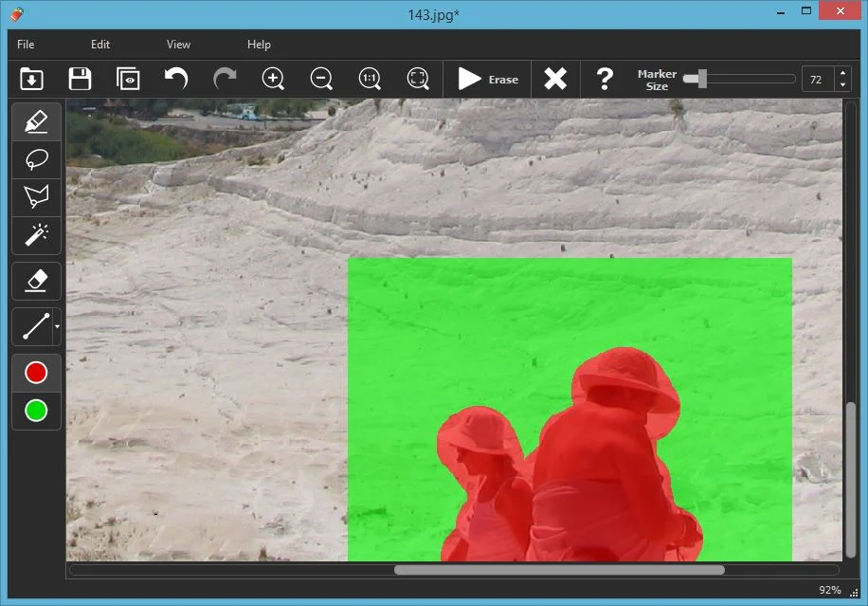The width and height of the screenshot is (868, 606).
Task: Activate the Magic wand tool
Action: pos(36,233)
